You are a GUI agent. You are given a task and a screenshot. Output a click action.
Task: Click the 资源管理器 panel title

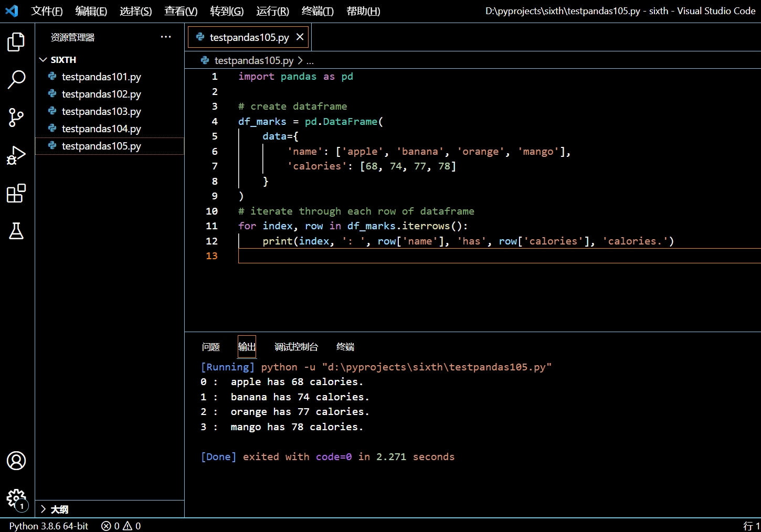72,37
